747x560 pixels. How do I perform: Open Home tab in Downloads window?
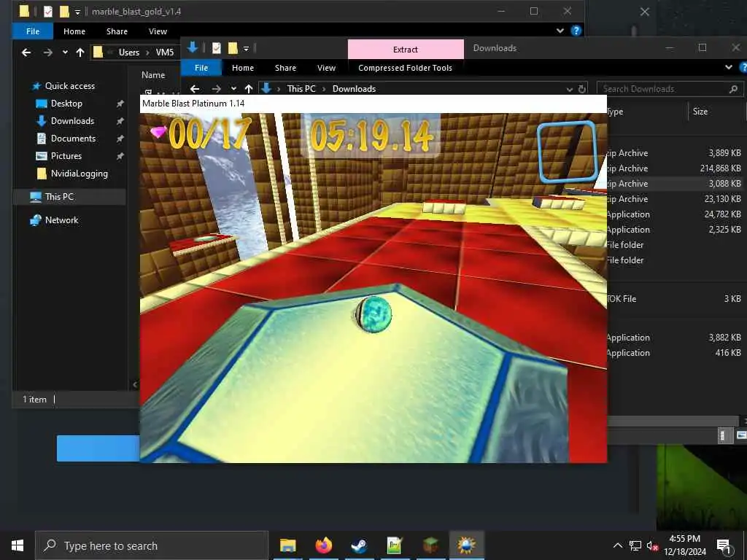(x=242, y=68)
